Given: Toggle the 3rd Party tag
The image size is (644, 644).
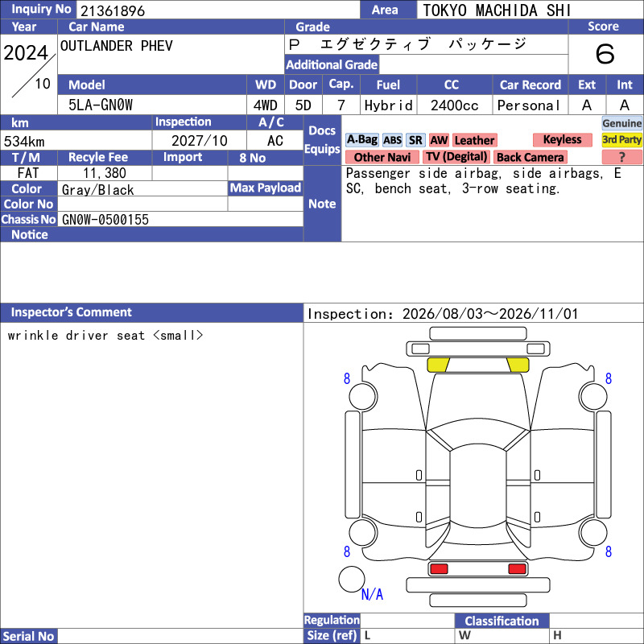Looking at the screenshot, I should 621,139.
